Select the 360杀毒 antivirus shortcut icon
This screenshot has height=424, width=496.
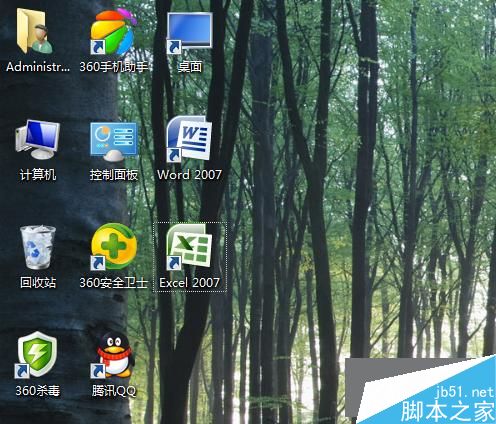pyautogui.click(x=37, y=355)
